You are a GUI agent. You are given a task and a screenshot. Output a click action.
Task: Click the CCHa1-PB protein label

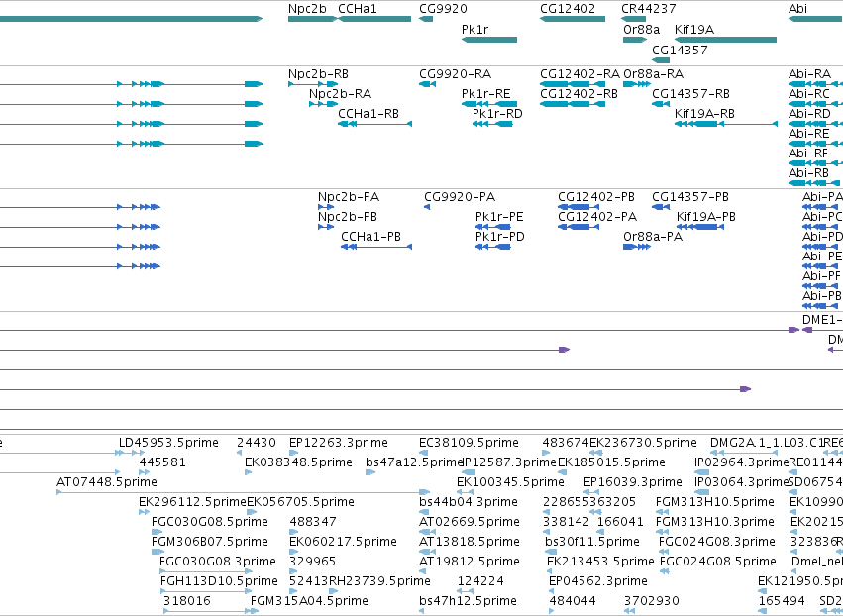click(370, 237)
